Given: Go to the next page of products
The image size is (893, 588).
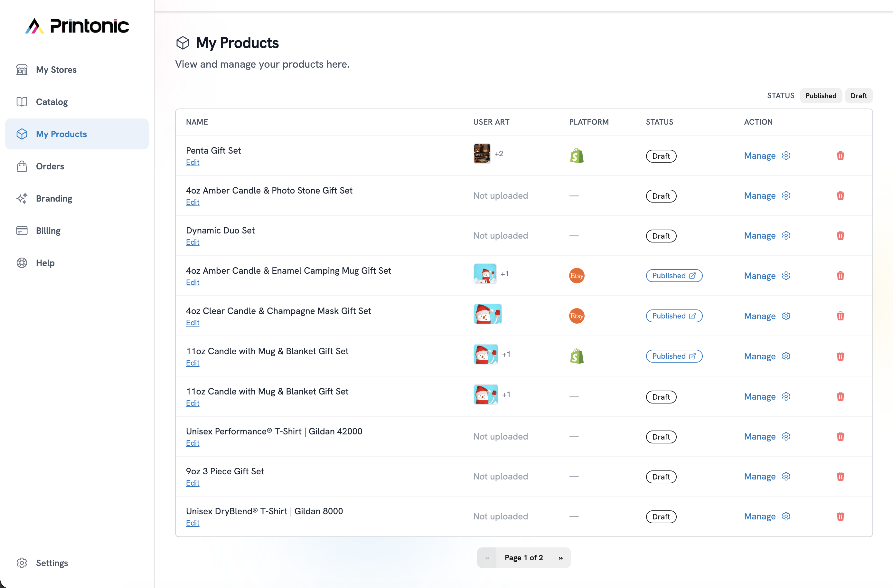Looking at the screenshot, I should pos(560,558).
